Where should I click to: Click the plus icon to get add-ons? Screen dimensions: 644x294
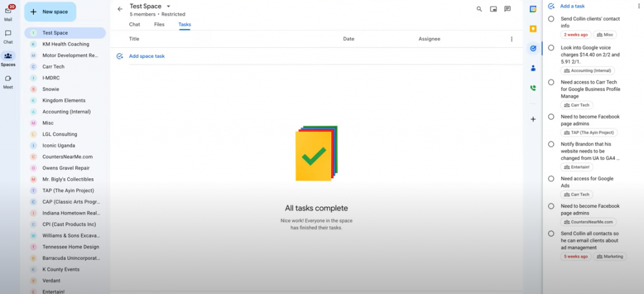tap(533, 119)
